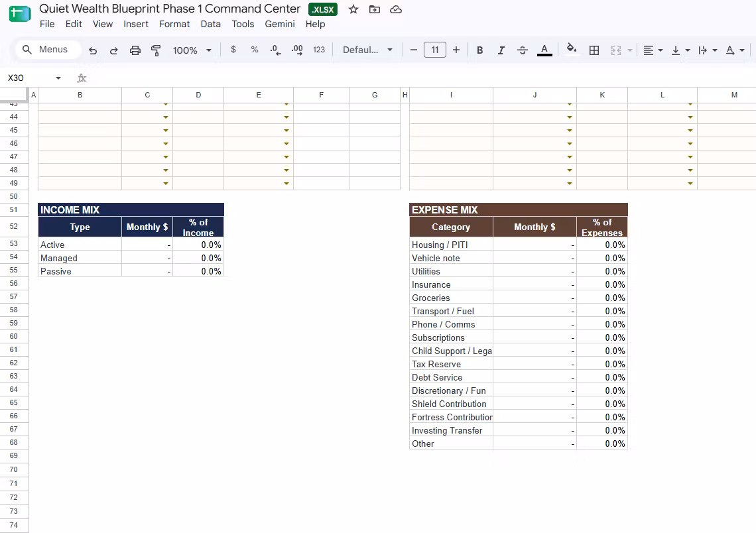Image resolution: width=756 pixels, height=533 pixels.
Task: Open more number formats (123) button
Action: pyautogui.click(x=319, y=50)
